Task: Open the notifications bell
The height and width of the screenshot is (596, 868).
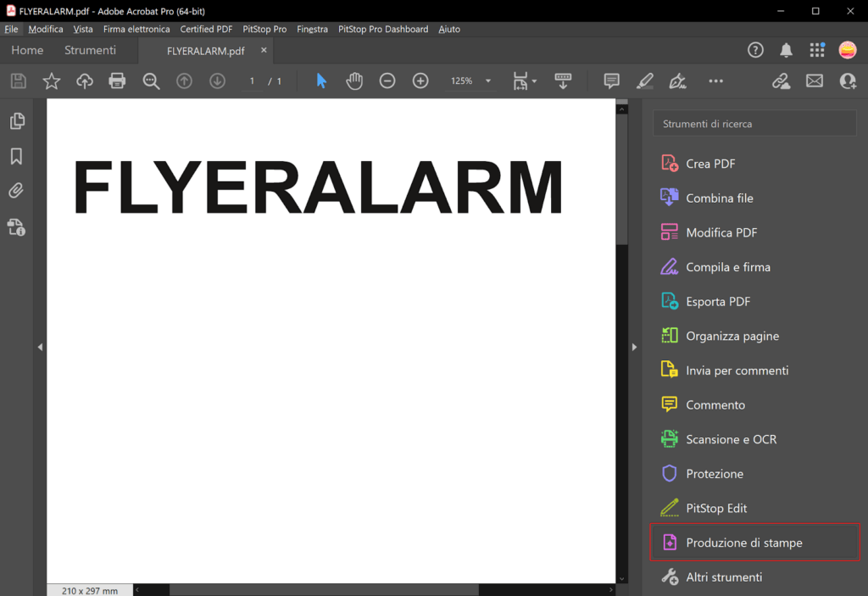Action: coord(786,50)
